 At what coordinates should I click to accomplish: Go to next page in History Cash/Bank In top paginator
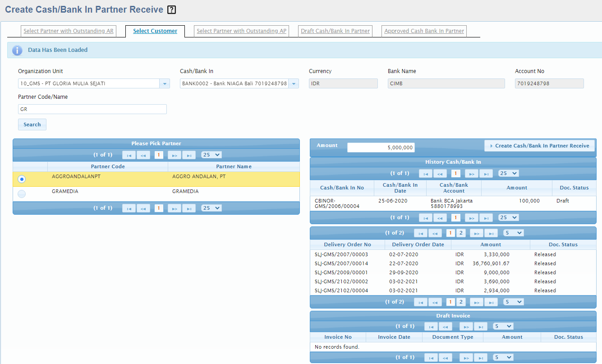coord(472,173)
